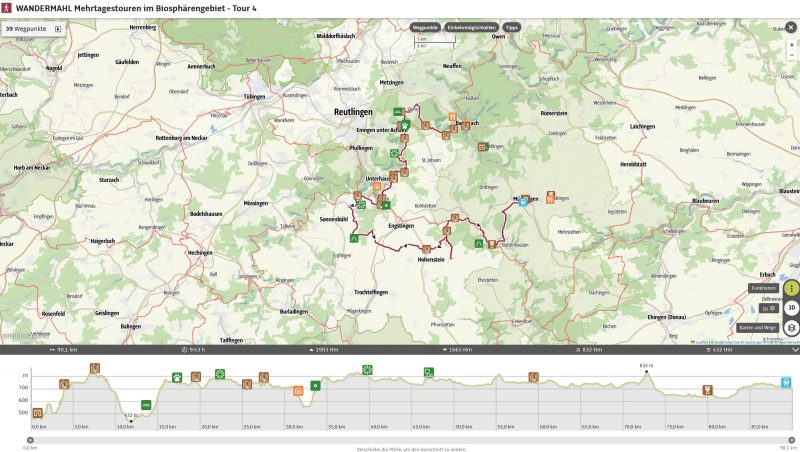Click the train station icon near Münsingen

point(524,200)
